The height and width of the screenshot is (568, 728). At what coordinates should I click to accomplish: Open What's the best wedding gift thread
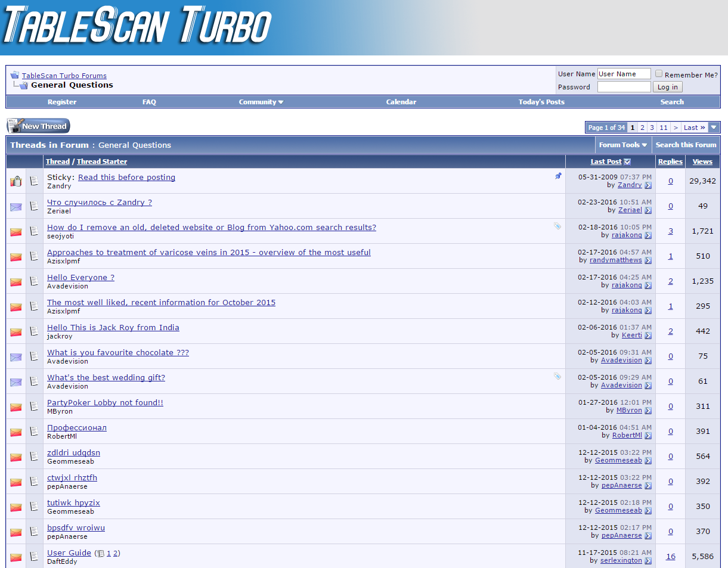point(106,378)
